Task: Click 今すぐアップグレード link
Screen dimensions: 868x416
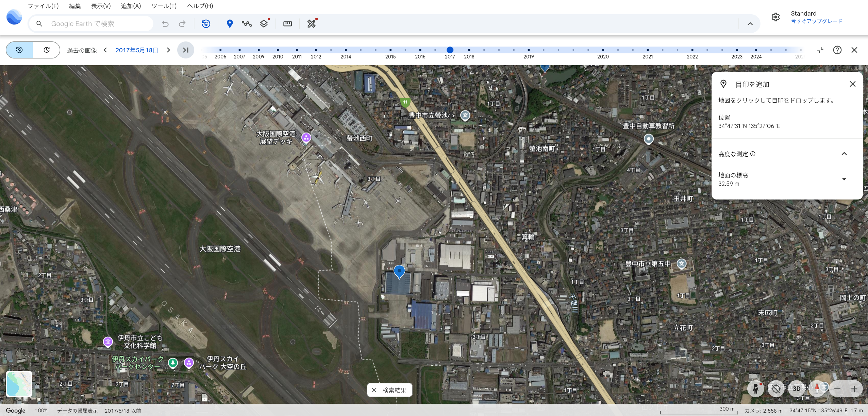Action: pos(816,21)
